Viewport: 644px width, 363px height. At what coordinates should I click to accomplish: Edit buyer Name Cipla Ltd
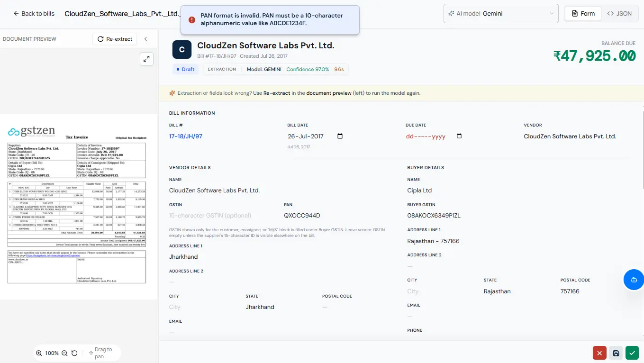(419, 191)
